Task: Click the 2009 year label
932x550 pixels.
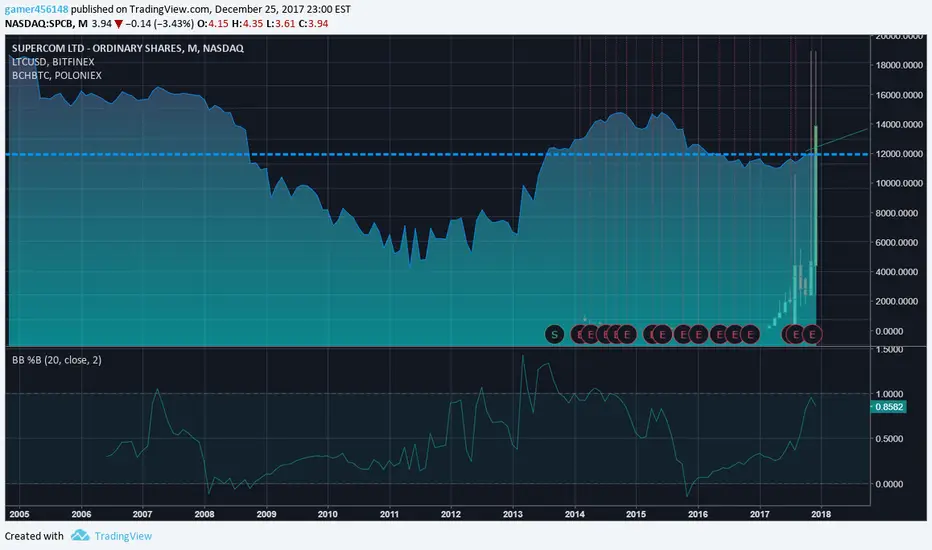Action: (266, 514)
